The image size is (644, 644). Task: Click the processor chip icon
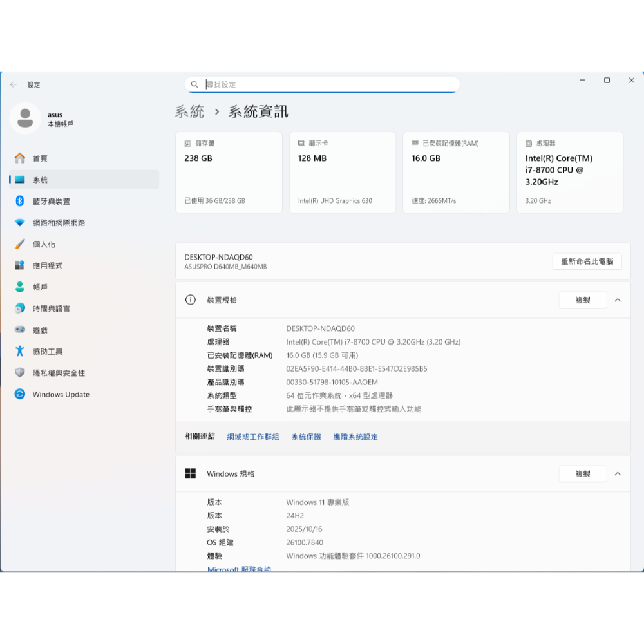click(529, 144)
